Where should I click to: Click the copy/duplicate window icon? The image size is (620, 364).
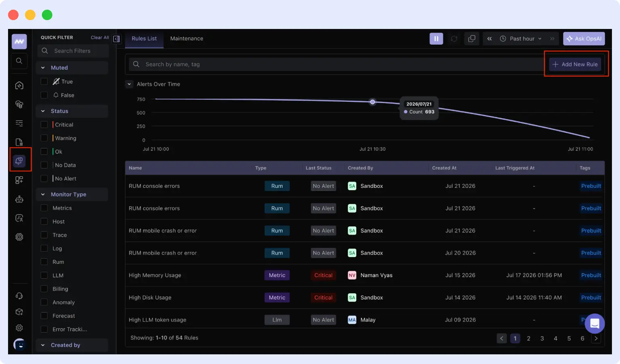pyautogui.click(x=471, y=39)
